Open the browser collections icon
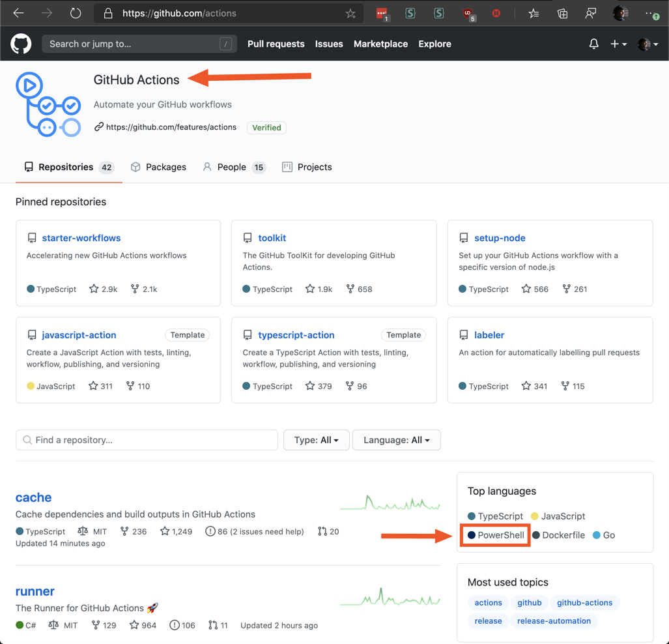 [x=562, y=14]
